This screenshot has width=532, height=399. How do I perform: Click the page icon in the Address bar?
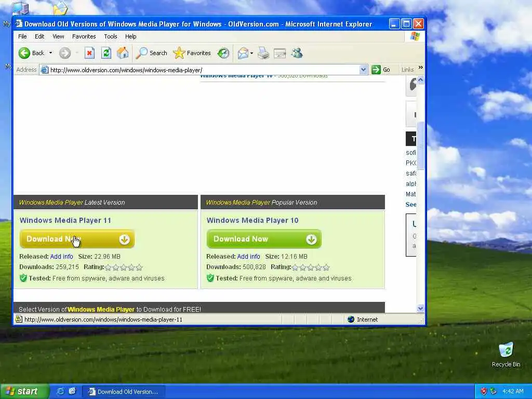44,70
